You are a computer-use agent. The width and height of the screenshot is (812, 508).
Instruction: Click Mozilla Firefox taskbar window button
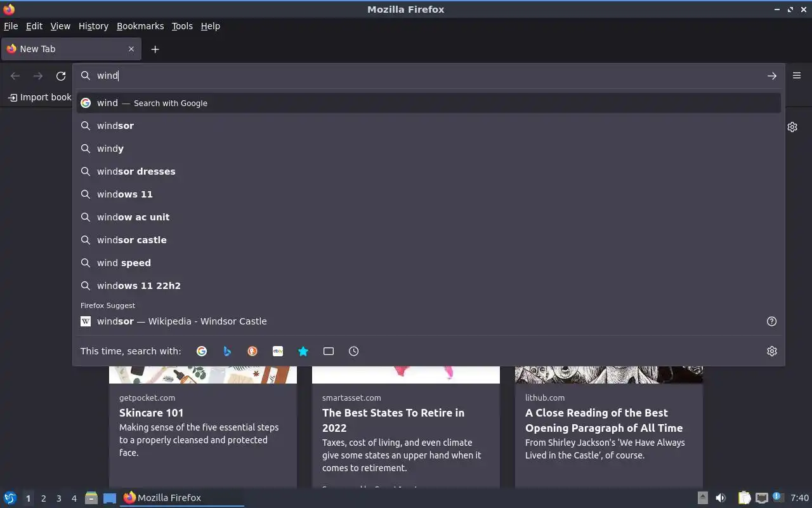click(x=183, y=498)
